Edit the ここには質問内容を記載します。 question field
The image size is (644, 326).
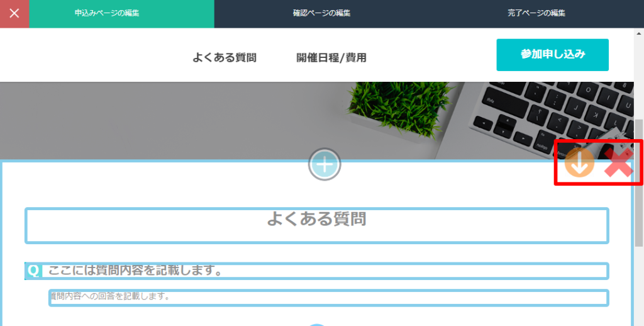(317, 271)
